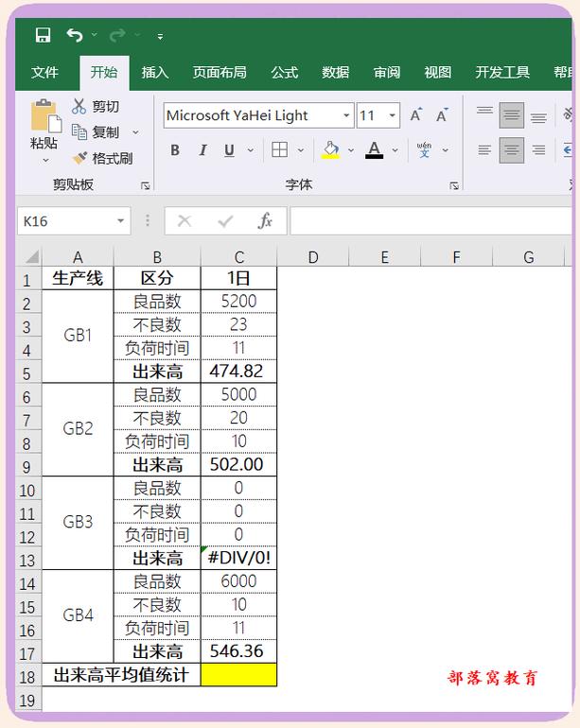
Task: Open the font size 11 dropdown
Action: [393, 115]
